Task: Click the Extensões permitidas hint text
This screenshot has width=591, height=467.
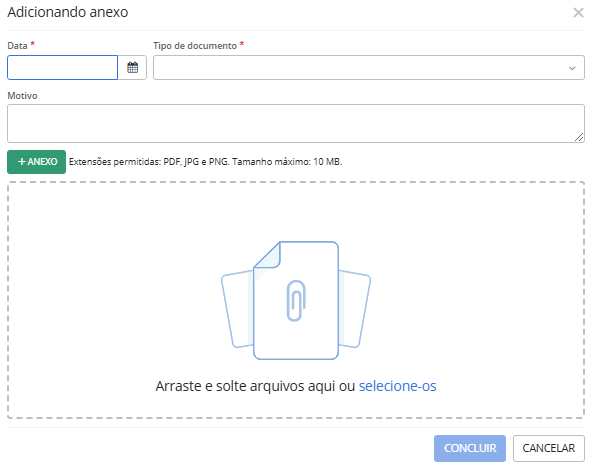Action: (x=205, y=162)
